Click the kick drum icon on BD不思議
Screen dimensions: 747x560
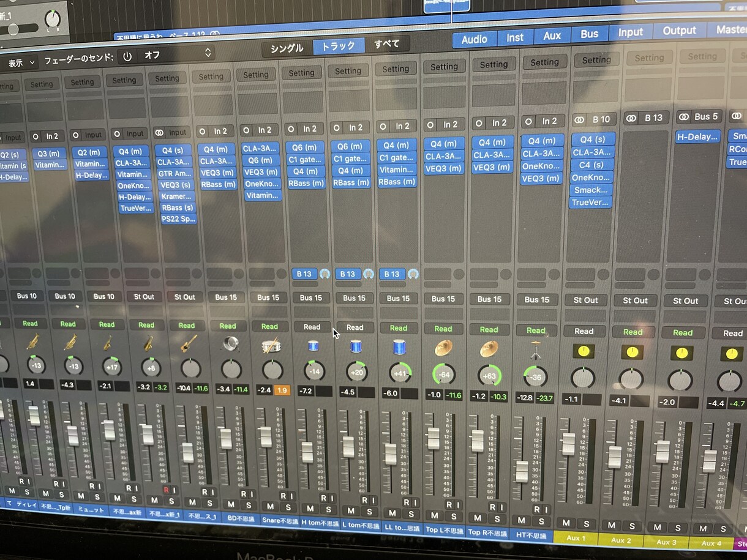click(x=230, y=344)
